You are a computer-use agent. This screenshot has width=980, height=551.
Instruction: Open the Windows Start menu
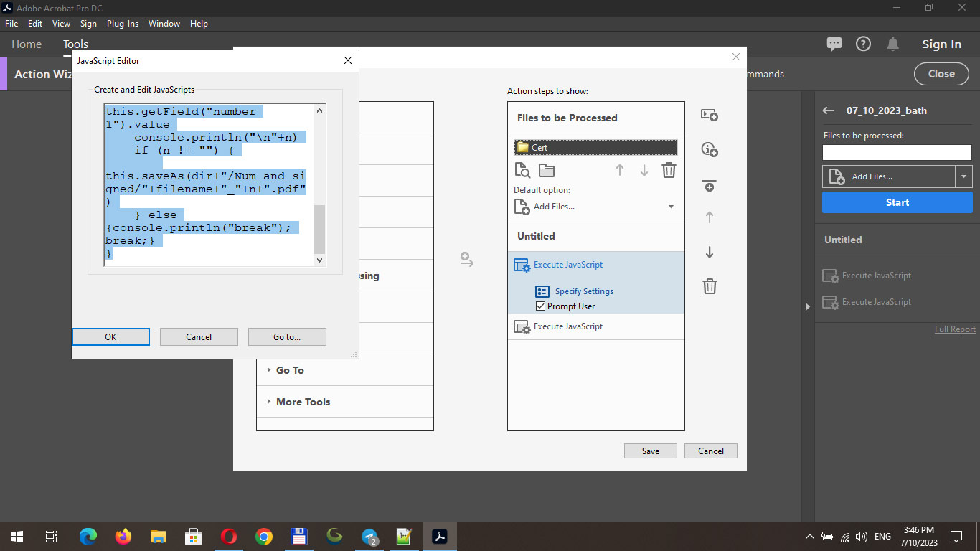(17, 536)
